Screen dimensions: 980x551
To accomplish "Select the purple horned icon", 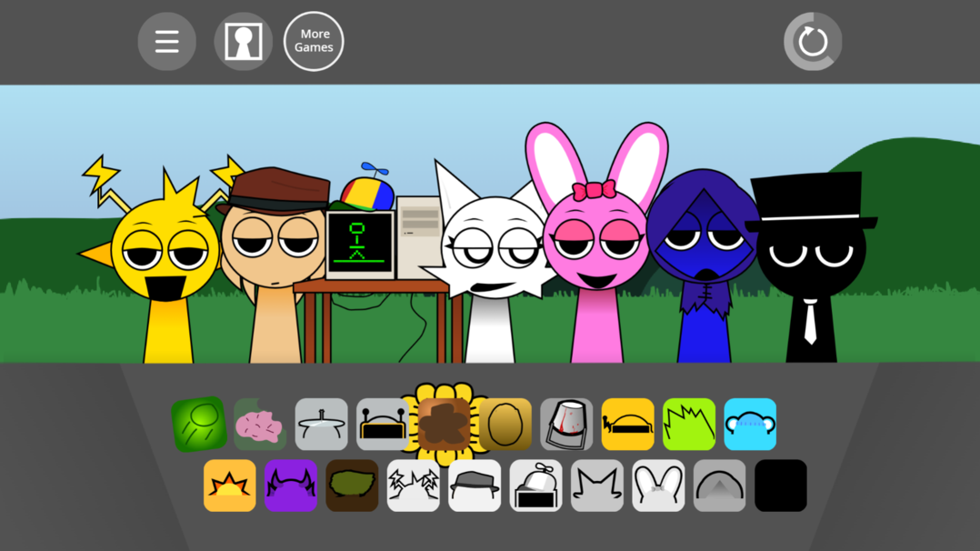I will pos(291,486).
